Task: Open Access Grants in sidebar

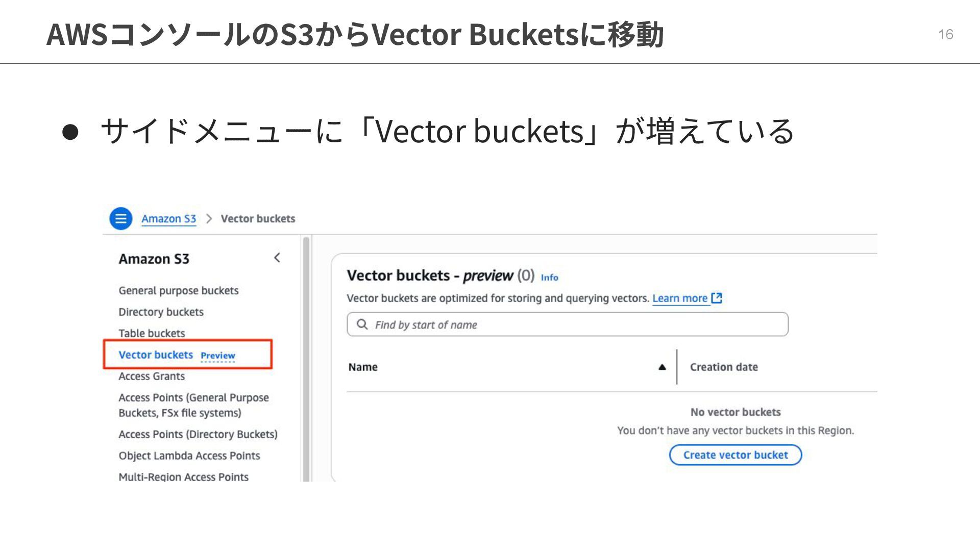Action: [152, 376]
